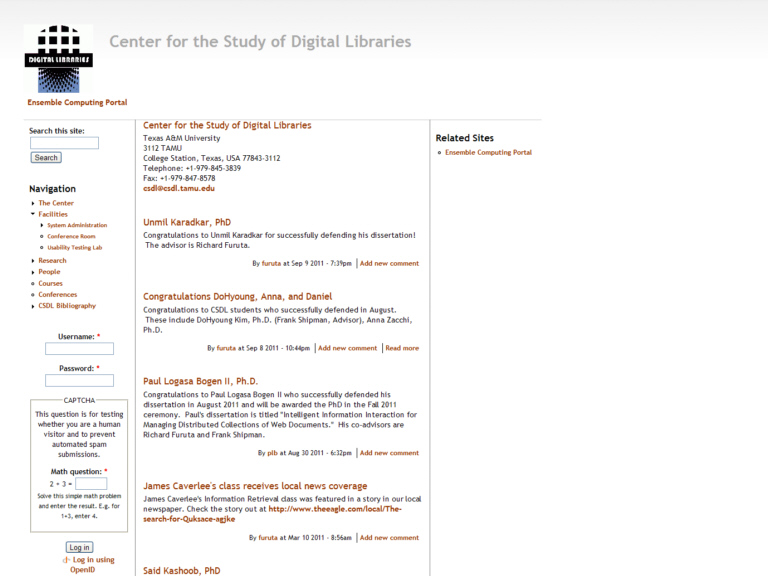Image resolution: width=768 pixels, height=576 pixels.
Task: Click the Related Sites heading text
Action: coord(464,138)
